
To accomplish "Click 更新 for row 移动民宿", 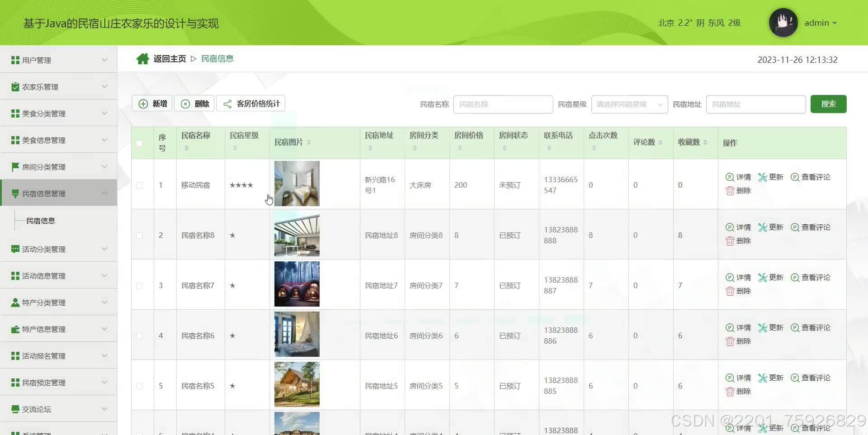I will [x=771, y=177].
